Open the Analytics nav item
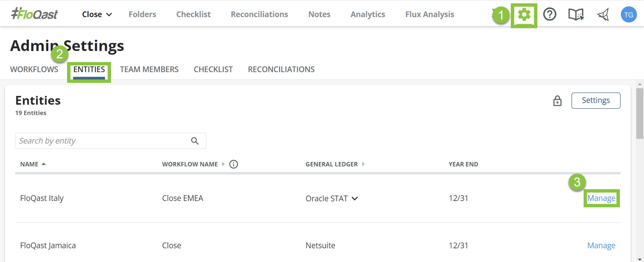The height and width of the screenshot is (262, 644). (x=368, y=14)
